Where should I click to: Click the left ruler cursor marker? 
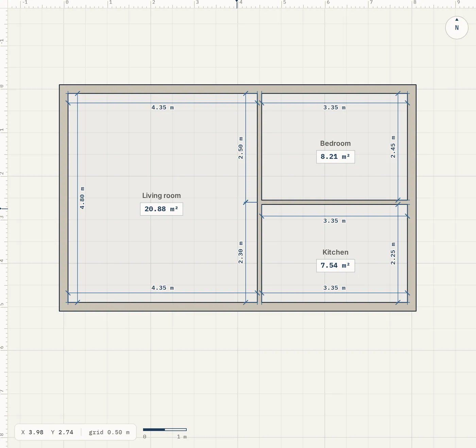[x=4, y=208]
